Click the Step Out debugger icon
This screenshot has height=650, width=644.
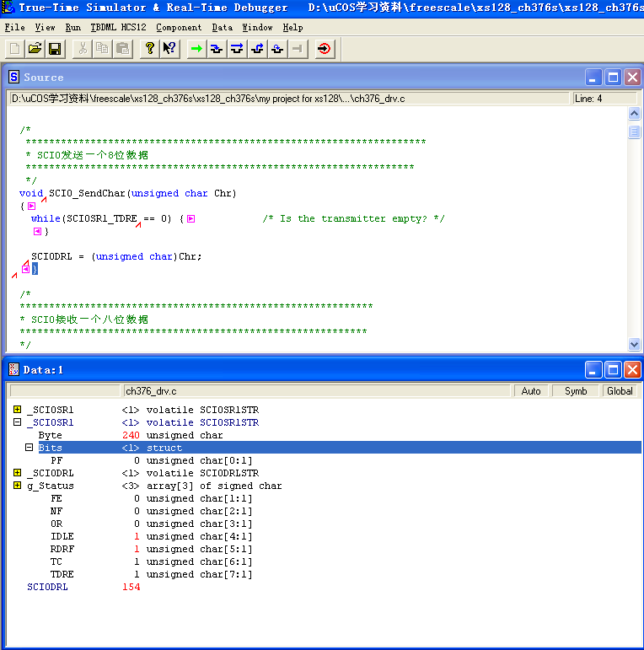coord(257,49)
